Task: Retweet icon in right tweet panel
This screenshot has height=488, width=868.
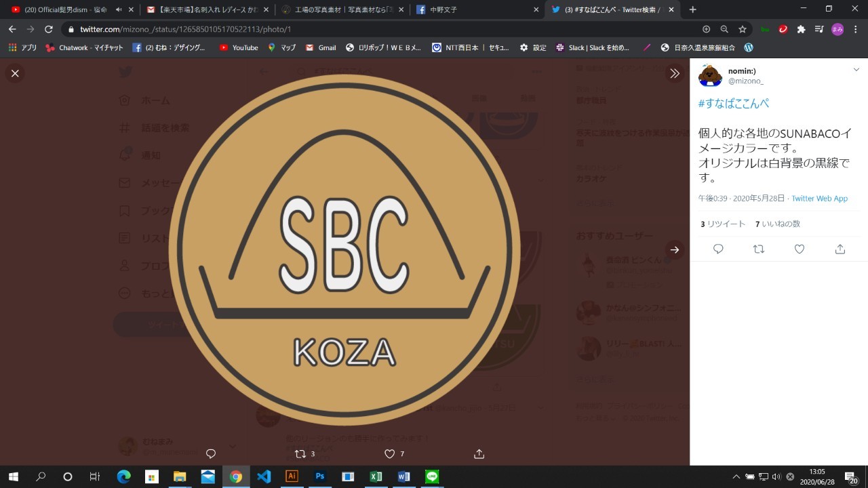Action: tap(759, 249)
